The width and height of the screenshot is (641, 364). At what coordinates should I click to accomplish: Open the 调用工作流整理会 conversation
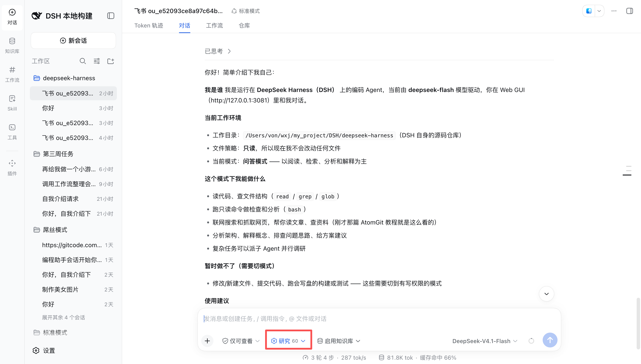point(73,184)
